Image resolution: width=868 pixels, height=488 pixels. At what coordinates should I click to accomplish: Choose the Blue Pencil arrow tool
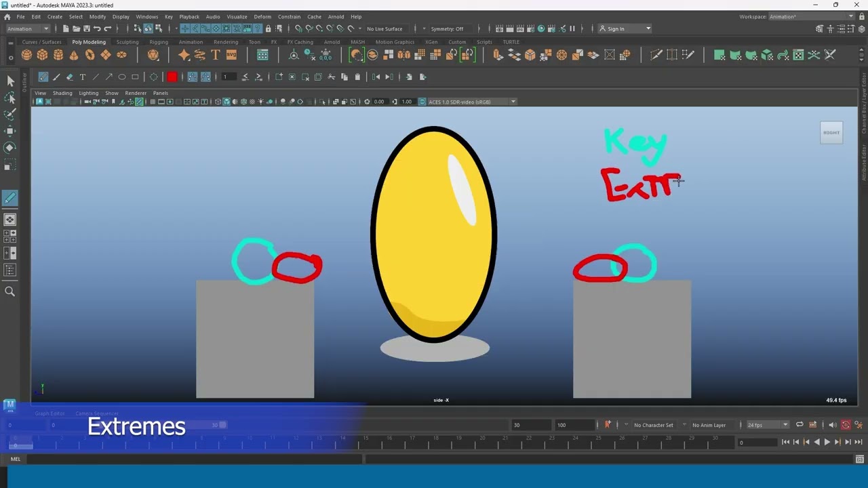point(108,77)
